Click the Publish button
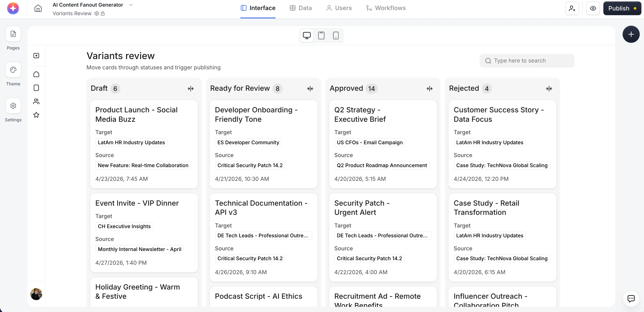The width and height of the screenshot is (644, 312). [622, 8]
